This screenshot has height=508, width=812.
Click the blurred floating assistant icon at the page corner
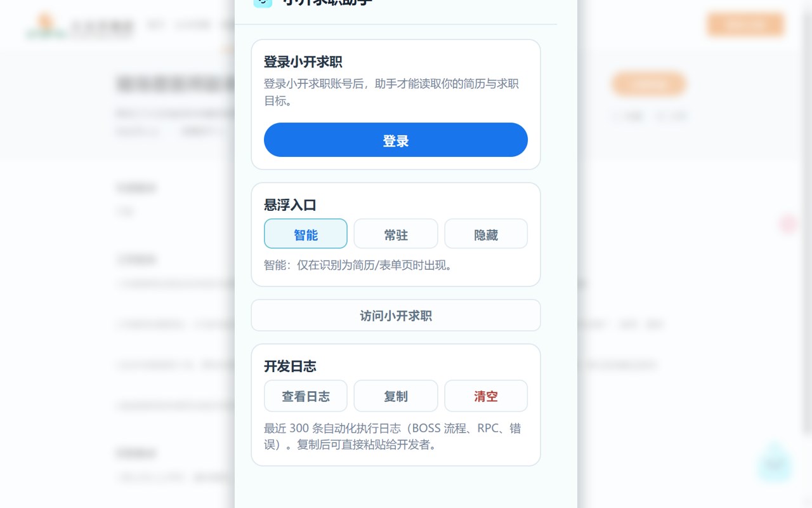[x=775, y=463]
